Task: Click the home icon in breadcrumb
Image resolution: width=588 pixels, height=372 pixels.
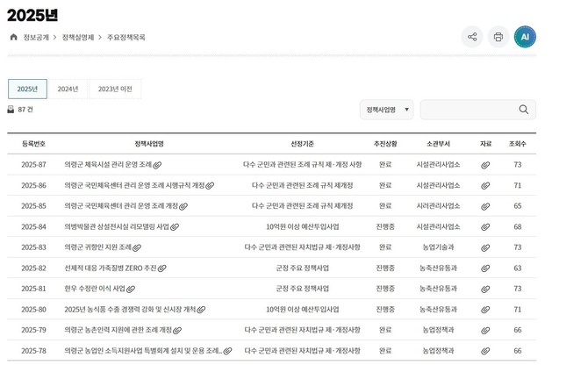Action: click(13, 38)
